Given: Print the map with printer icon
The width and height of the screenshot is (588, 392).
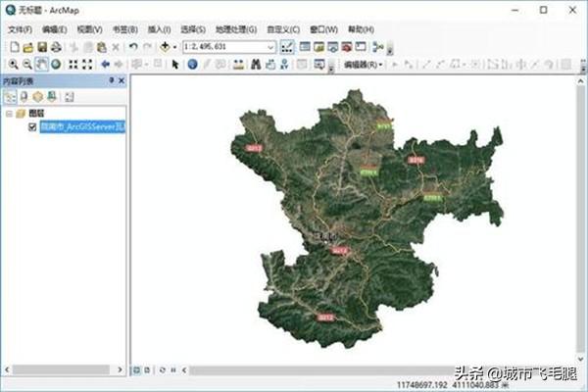Looking at the screenshot, I should tap(56, 47).
